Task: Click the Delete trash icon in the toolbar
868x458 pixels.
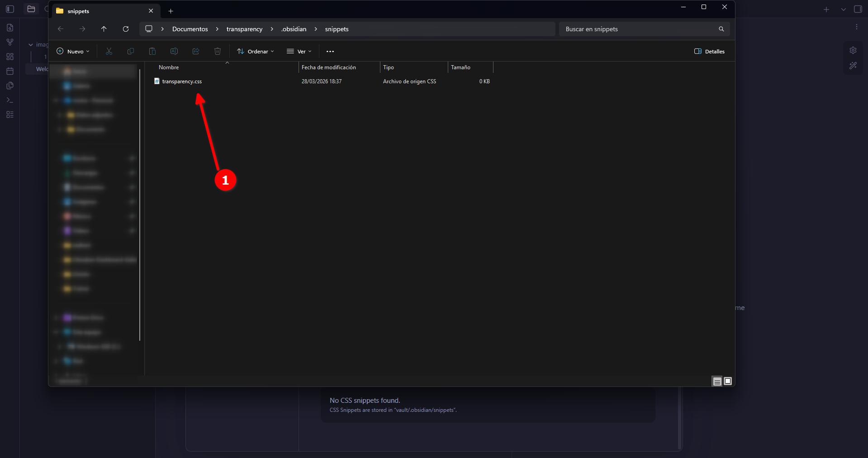Action: (218, 52)
